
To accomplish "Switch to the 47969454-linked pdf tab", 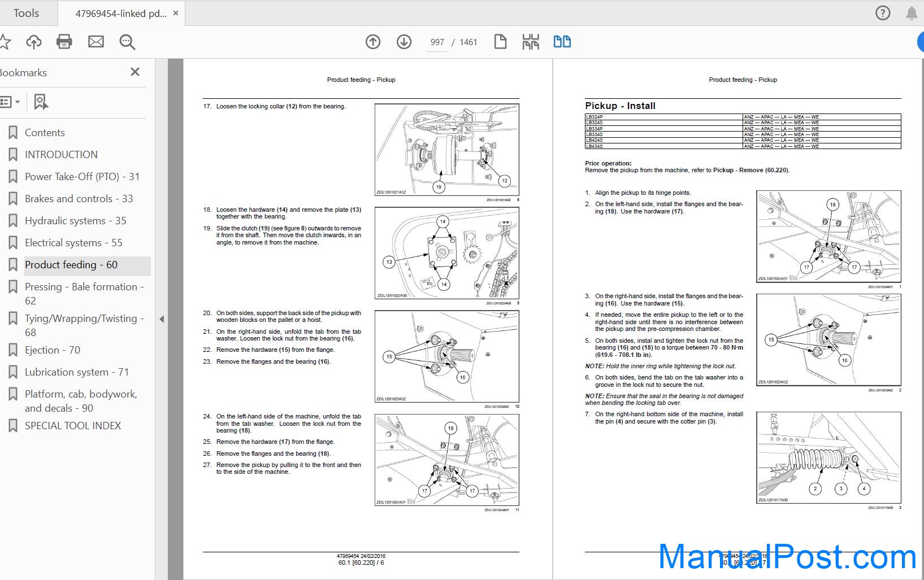I will pyautogui.click(x=121, y=14).
